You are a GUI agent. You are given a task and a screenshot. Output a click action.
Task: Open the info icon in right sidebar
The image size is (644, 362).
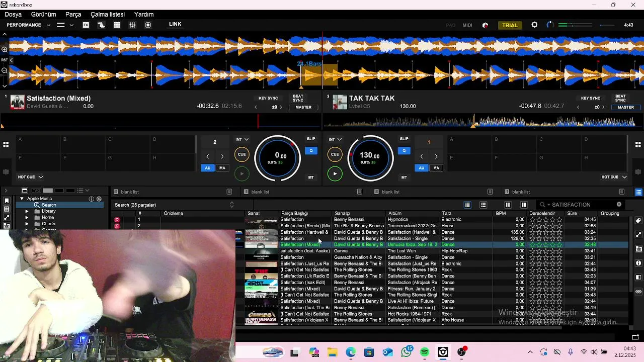(638, 263)
